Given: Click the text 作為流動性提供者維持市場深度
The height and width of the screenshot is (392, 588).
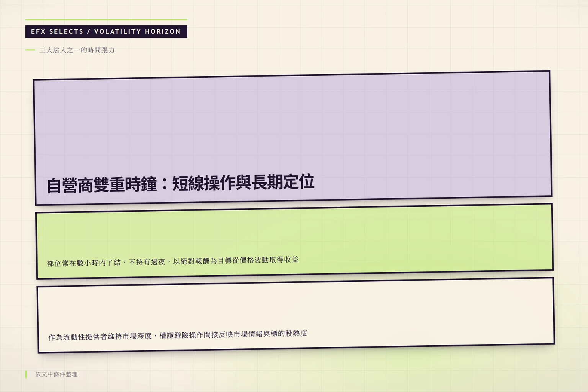Looking at the screenshot, I should pyautogui.click(x=100, y=337).
